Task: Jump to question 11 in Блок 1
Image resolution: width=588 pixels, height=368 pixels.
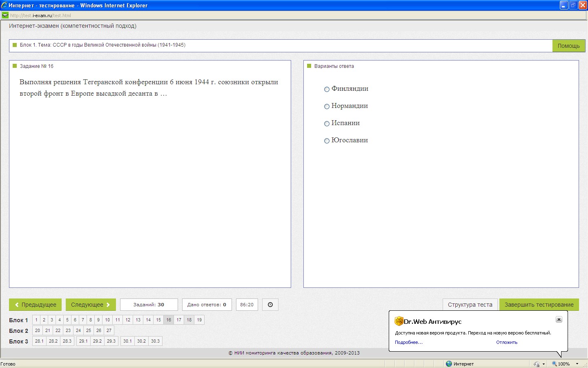Action: (118, 320)
